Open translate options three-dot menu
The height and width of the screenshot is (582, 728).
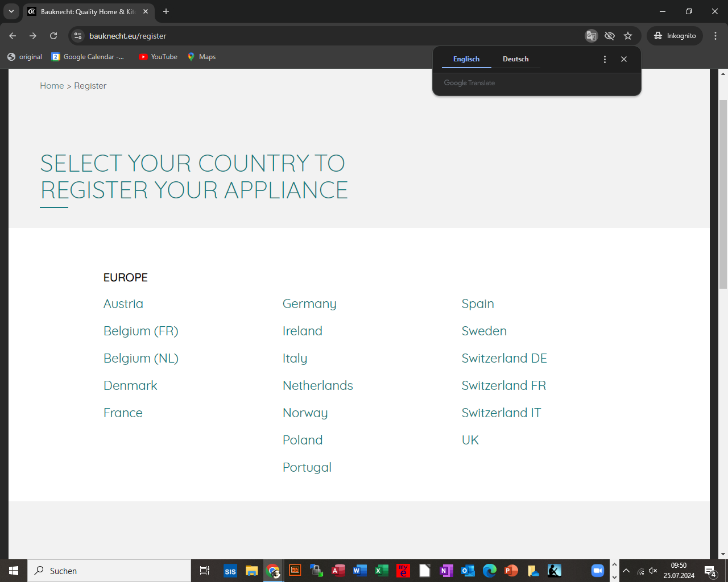click(x=605, y=59)
